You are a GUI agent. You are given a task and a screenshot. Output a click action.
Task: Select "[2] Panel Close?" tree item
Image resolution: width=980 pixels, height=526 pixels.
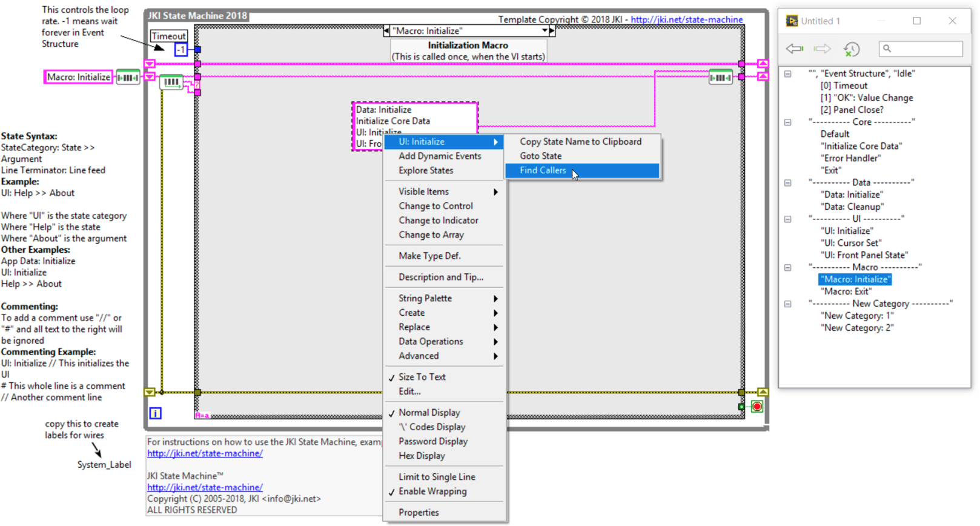(x=852, y=110)
